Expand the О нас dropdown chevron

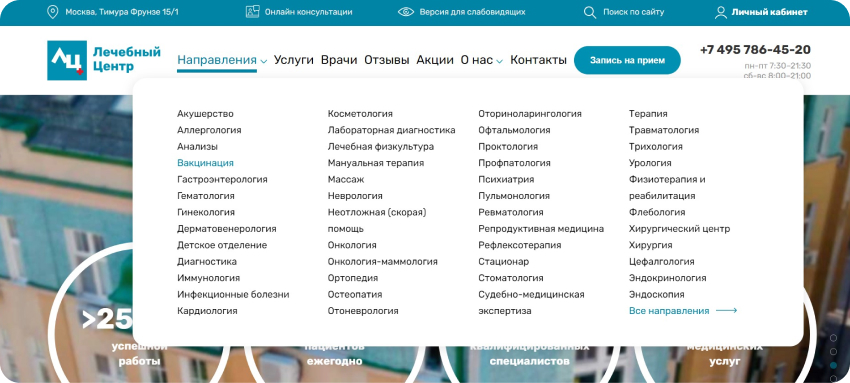click(x=499, y=61)
